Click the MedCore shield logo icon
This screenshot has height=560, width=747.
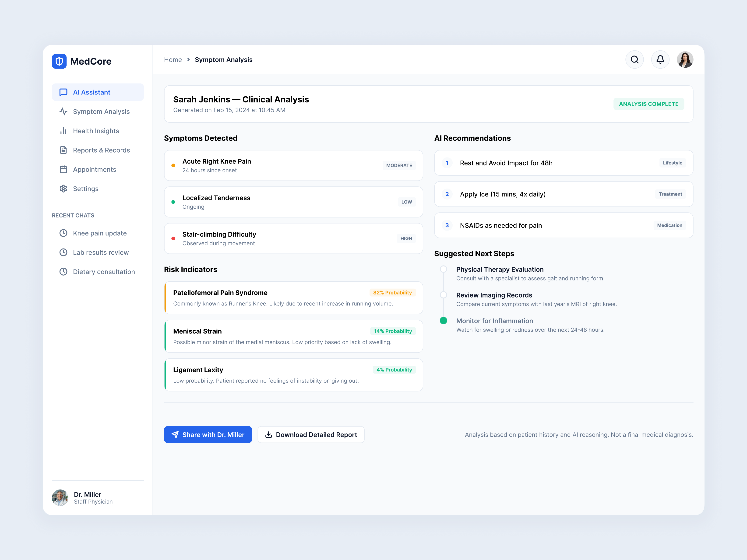(59, 61)
